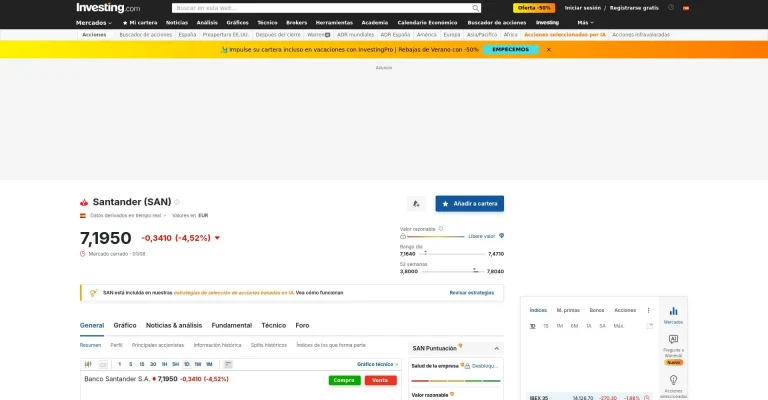This screenshot has height=400, width=768.
Task: Close the yellow promo banner
Action: point(549,49)
